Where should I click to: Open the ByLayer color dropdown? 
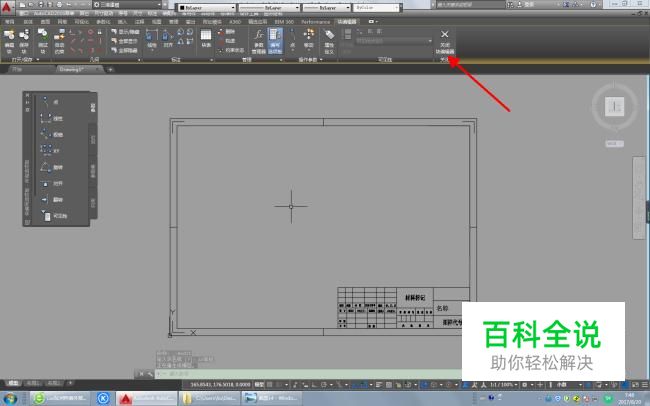pos(207,7)
